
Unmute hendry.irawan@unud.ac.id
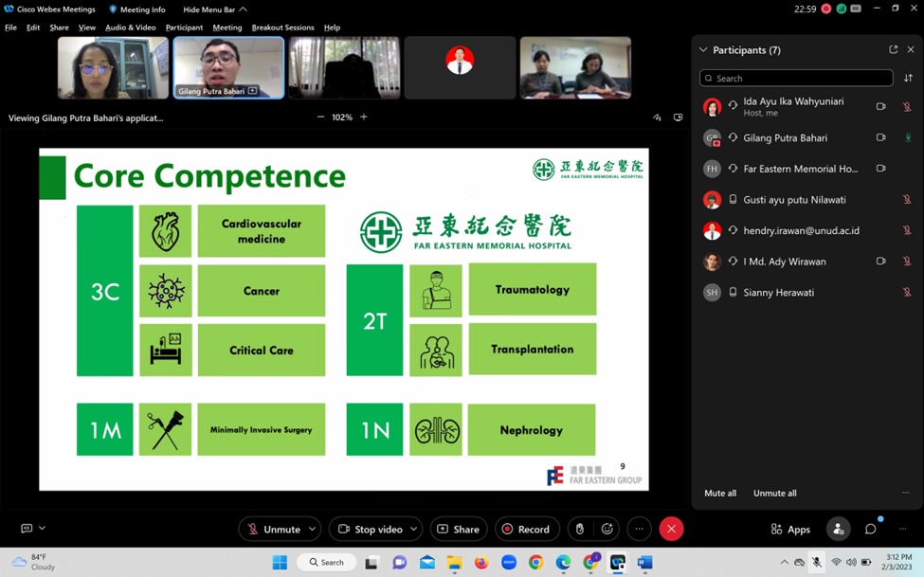[907, 230]
